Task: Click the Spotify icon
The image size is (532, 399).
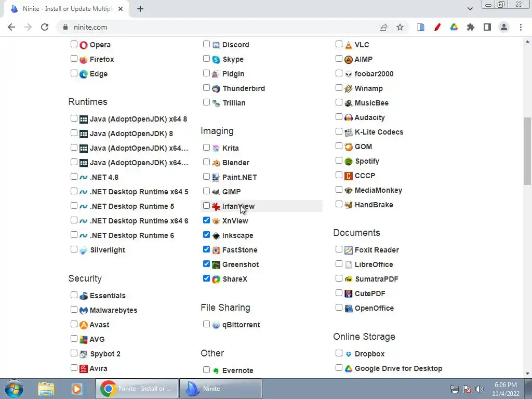Action: tap(349, 162)
